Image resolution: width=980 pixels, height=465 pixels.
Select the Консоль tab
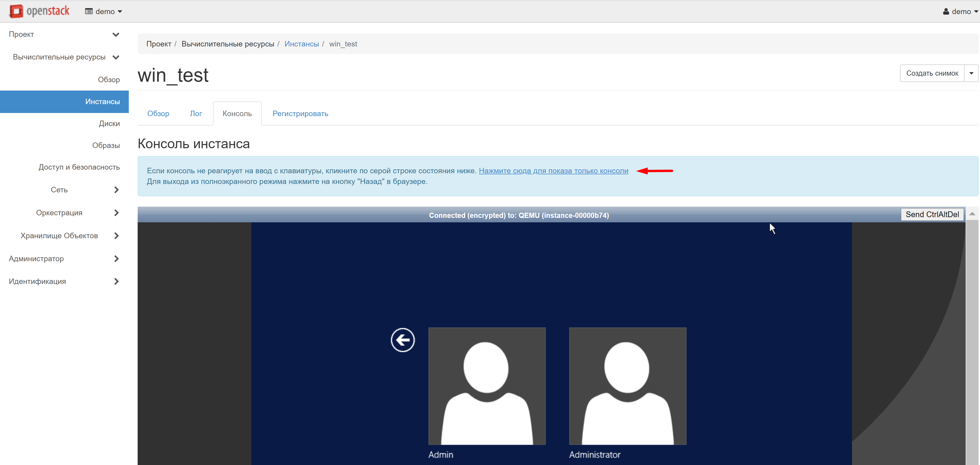[237, 114]
